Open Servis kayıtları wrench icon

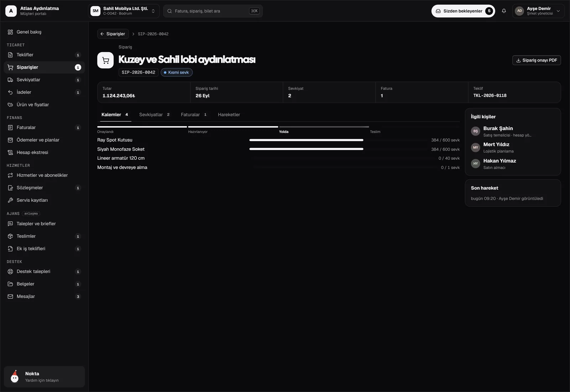point(10,200)
